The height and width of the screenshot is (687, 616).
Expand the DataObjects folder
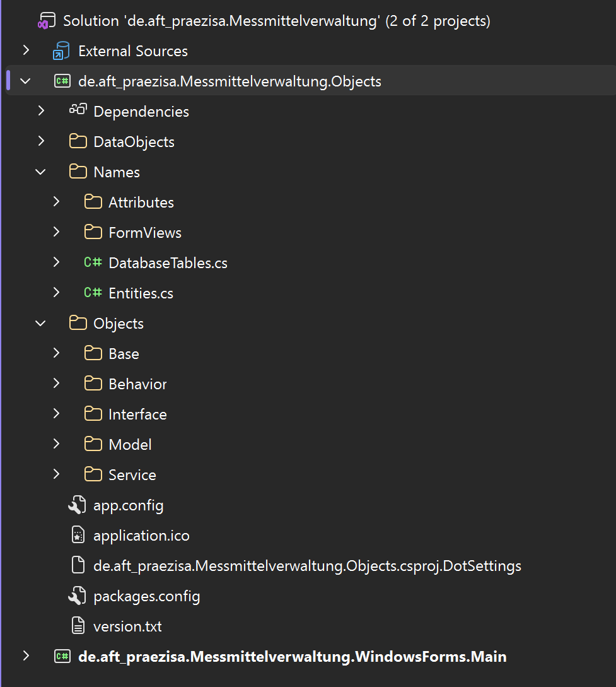(41, 141)
